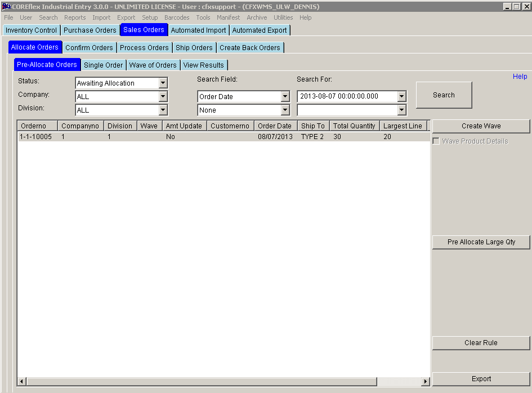This screenshot has width=532, height=393.
Task: Sort by the Total Quantity column header
Action: 355,126
